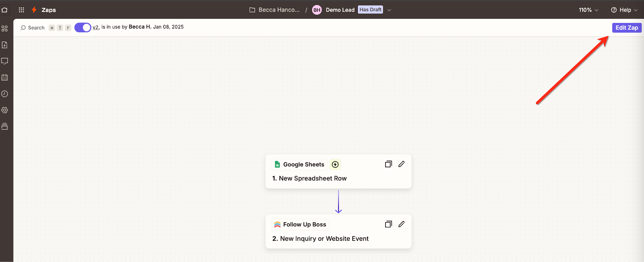The width and height of the screenshot is (644, 262).
Task: Click the Jan 08, 2025 date
Action: click(168, 27)
